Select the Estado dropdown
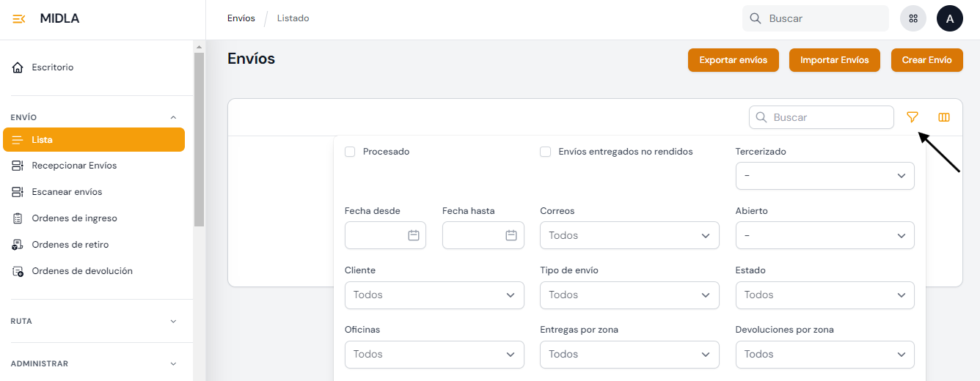 (x=824, y=295)
